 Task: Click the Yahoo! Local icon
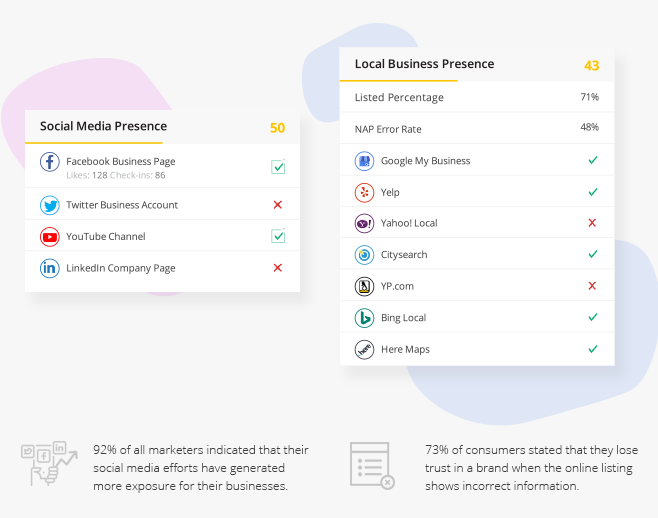(x=364, y=223)
